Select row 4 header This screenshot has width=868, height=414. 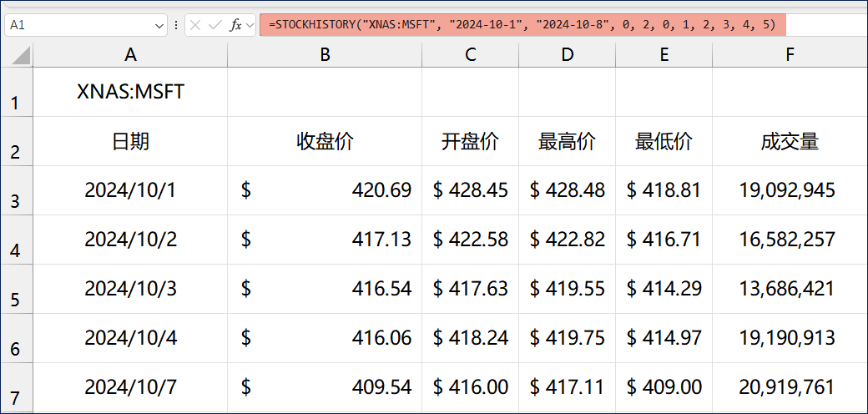click(17, 240)
